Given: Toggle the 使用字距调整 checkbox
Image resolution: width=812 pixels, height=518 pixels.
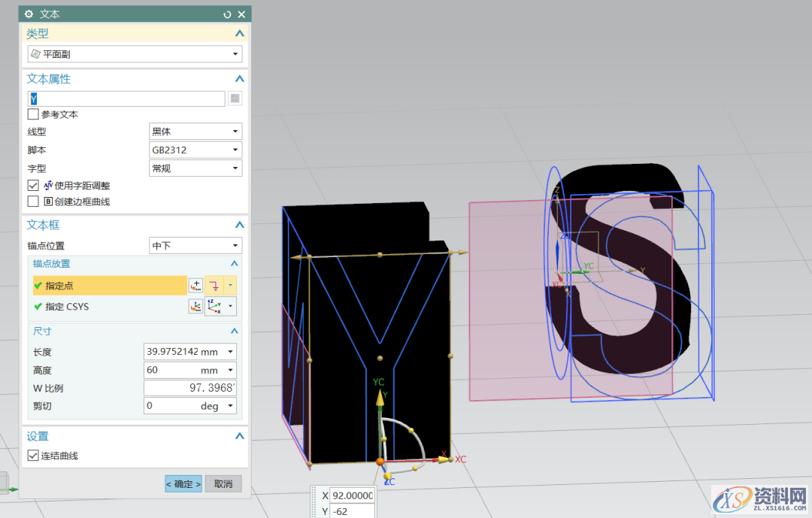Looking at the screenshot, I should pos(33,185).
